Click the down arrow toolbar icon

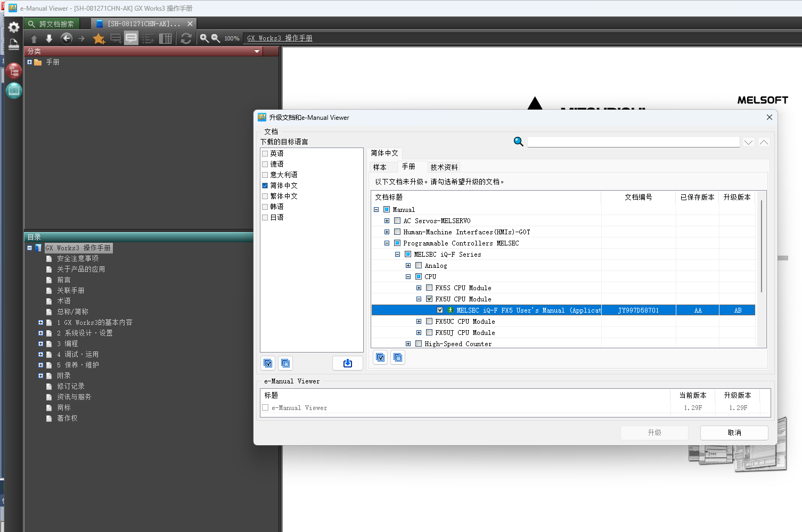49,38
